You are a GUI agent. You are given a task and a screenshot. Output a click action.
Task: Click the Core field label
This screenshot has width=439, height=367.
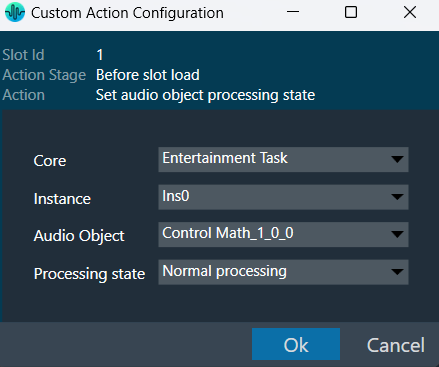50,161
